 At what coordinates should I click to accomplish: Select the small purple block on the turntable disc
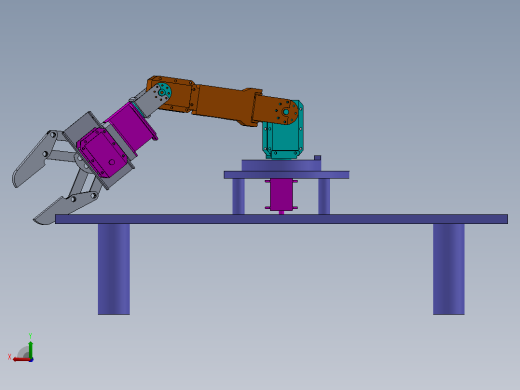pos(317,158)
